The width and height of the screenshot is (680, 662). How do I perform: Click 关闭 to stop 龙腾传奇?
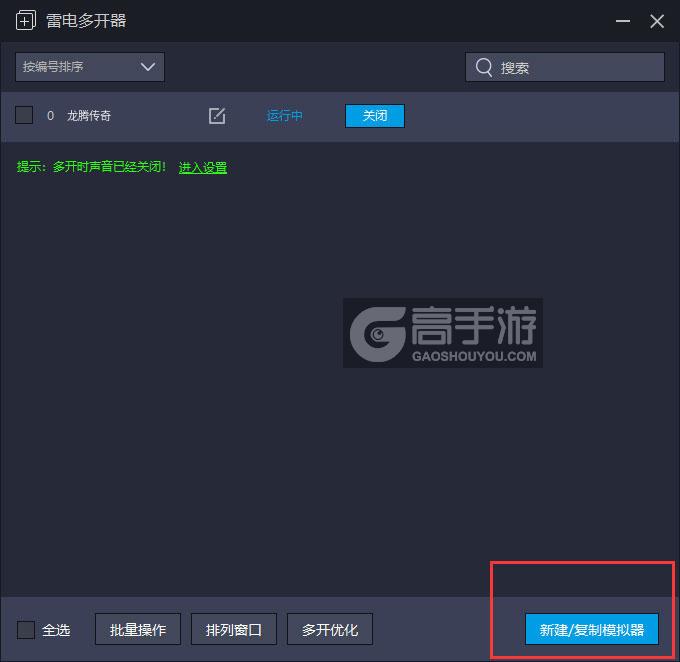(375, 116)
